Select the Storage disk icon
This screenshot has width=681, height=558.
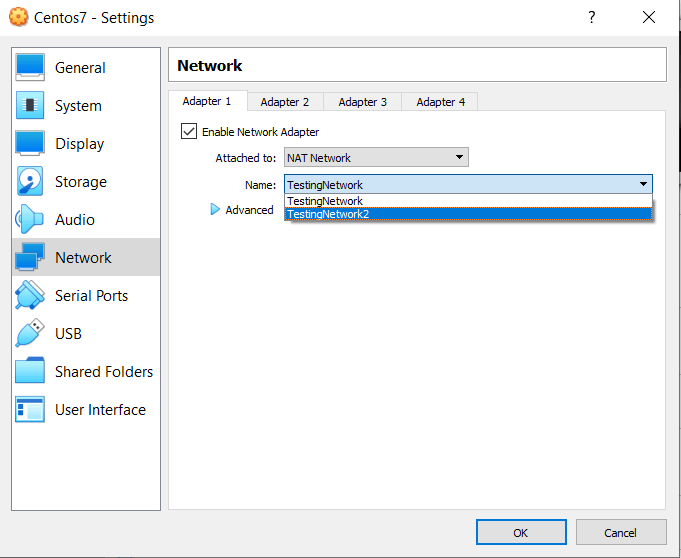(x=30, y=181)
